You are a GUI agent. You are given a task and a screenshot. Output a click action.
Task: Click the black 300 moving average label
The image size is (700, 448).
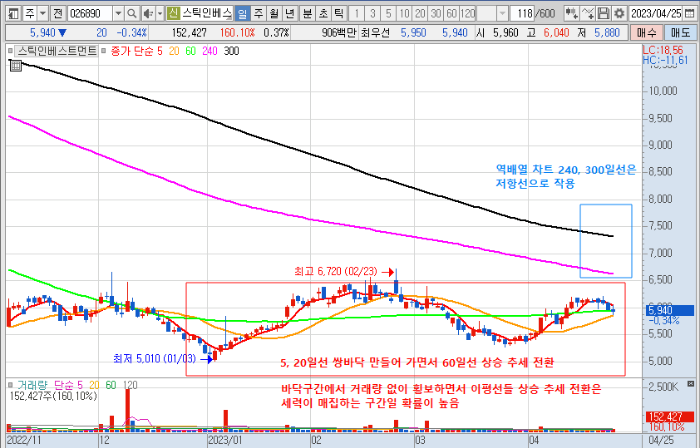(x=231, y=51)
